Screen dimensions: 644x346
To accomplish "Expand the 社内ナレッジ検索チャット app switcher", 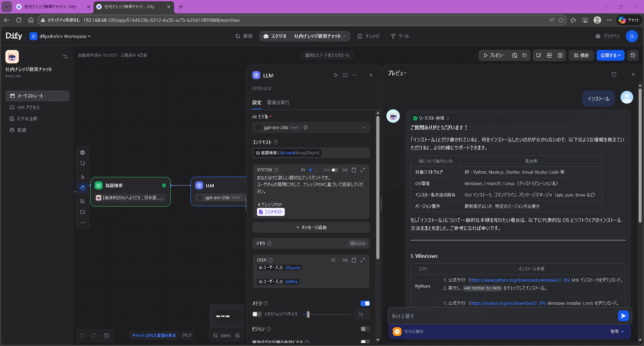I will click(x=320, y=36).
